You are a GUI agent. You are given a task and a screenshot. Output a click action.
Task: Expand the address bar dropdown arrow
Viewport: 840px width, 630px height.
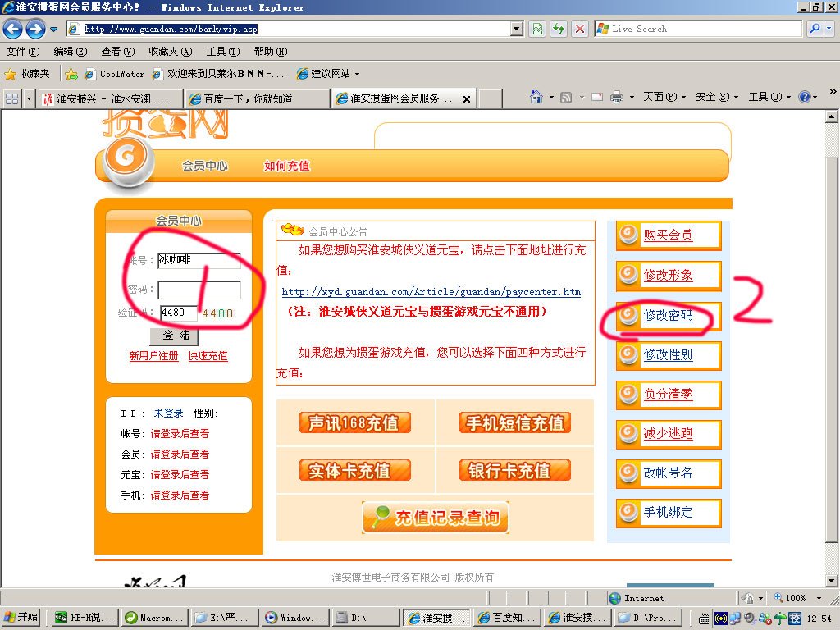[516, 29]
